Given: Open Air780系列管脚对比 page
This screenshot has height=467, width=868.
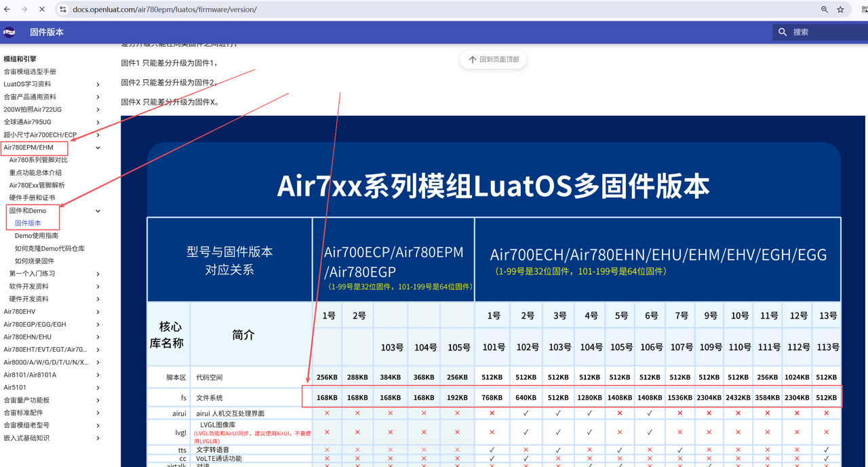Looking at the screenshot, I should click(x=38, y=160).
